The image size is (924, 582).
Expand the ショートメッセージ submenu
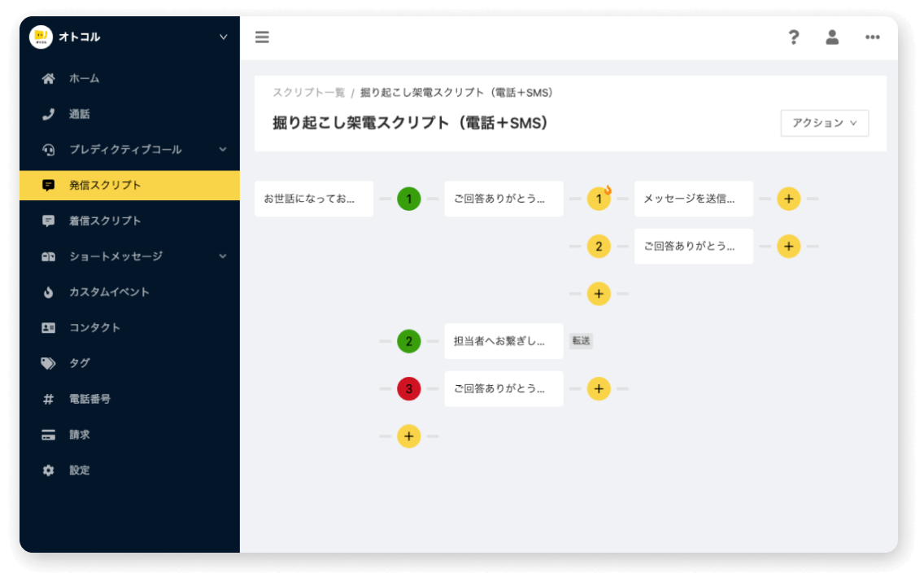click(x=223, y=256)
